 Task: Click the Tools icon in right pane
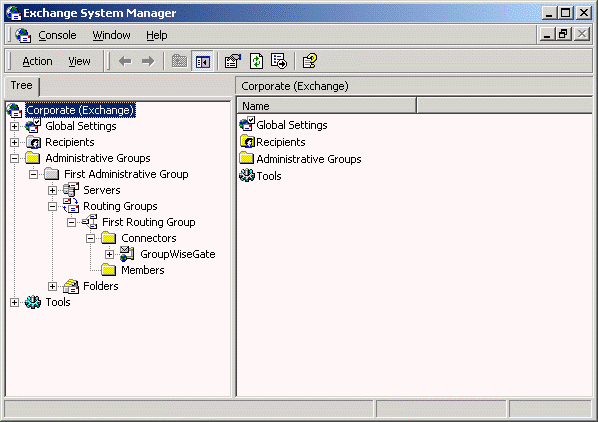pos(247,175)
